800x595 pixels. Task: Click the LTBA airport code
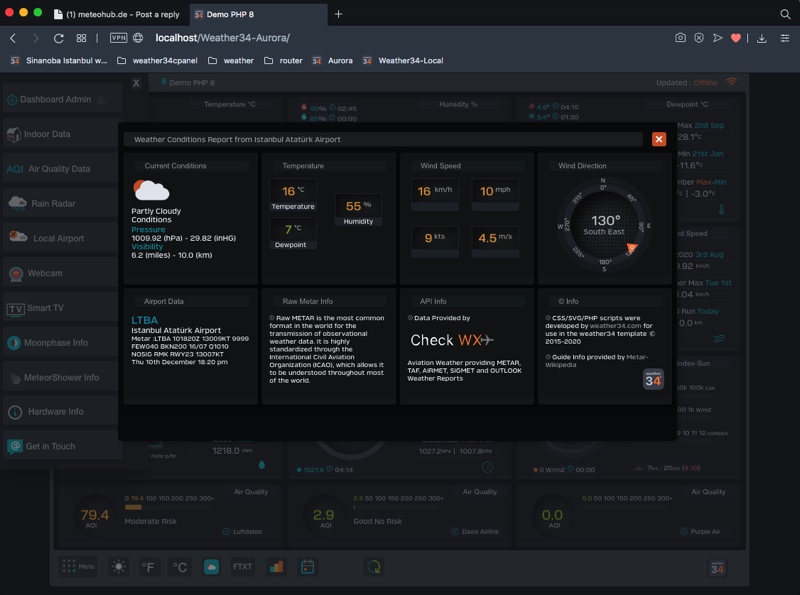[144, 320]
